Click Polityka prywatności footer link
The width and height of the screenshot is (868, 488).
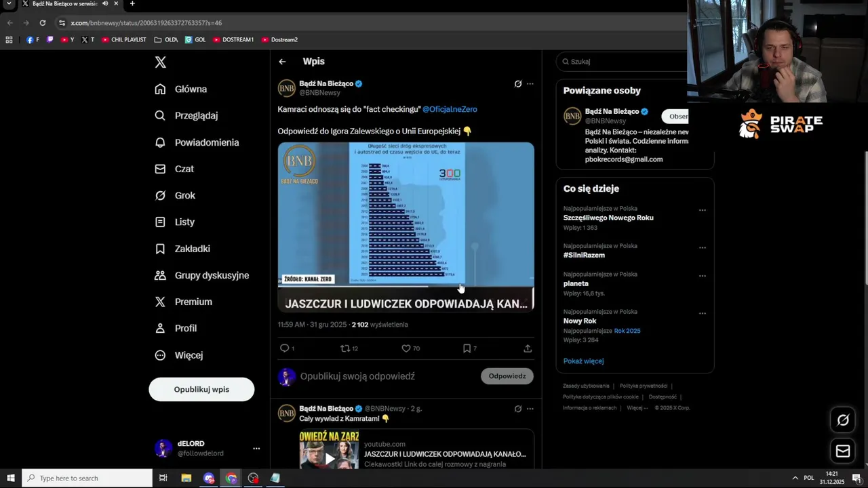point(644,386)
